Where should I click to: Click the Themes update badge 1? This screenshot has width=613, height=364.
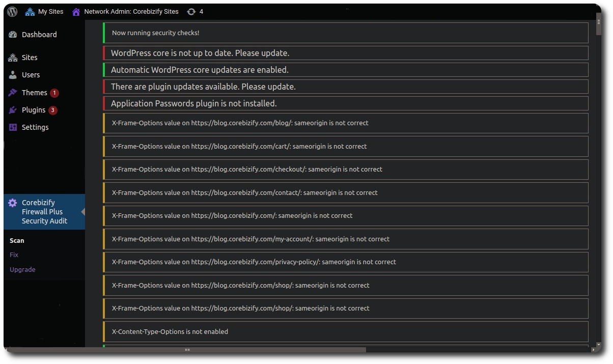(x=54, y=93)
